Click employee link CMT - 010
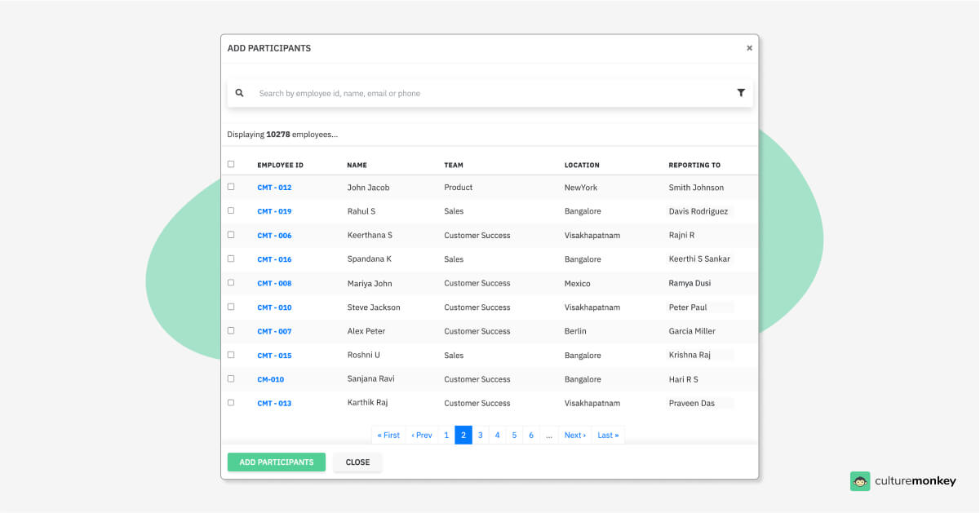 tap(274, 307)
